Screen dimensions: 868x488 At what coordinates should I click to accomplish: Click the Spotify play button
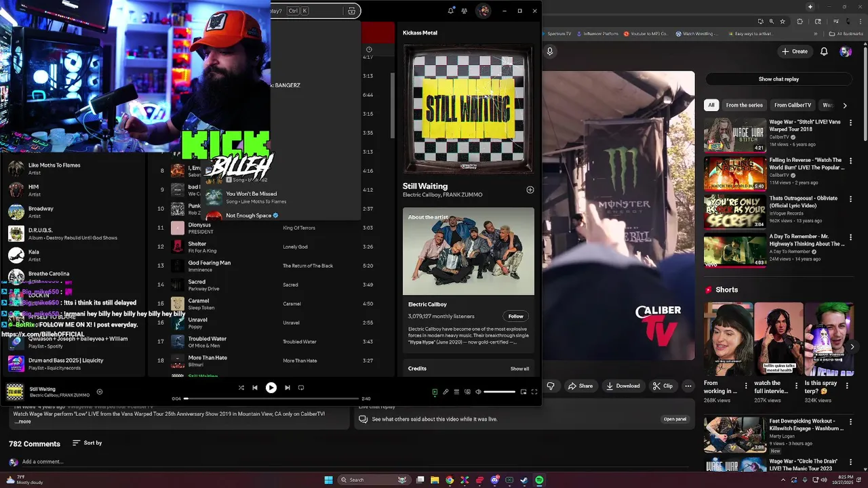(x=271, y=388)
